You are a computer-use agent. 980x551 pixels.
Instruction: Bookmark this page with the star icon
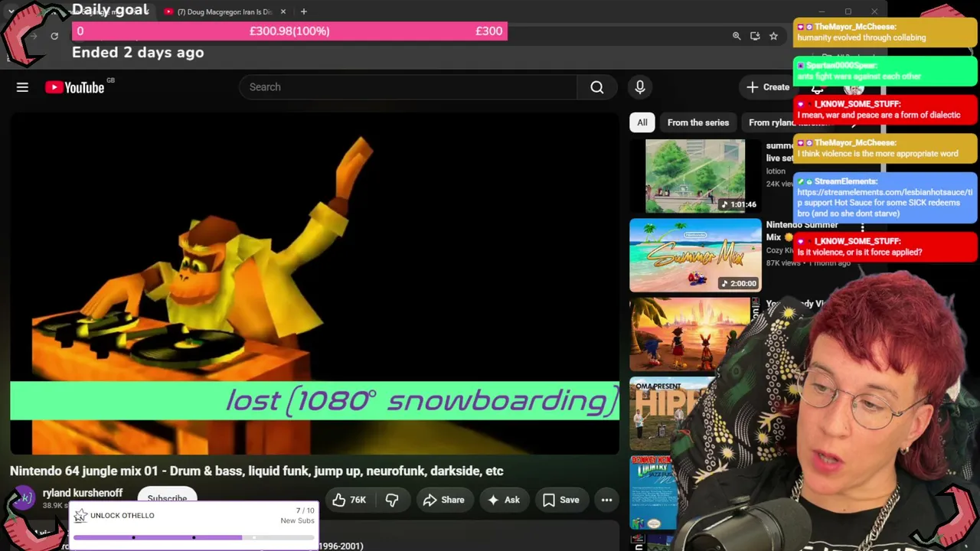point(773,36)
